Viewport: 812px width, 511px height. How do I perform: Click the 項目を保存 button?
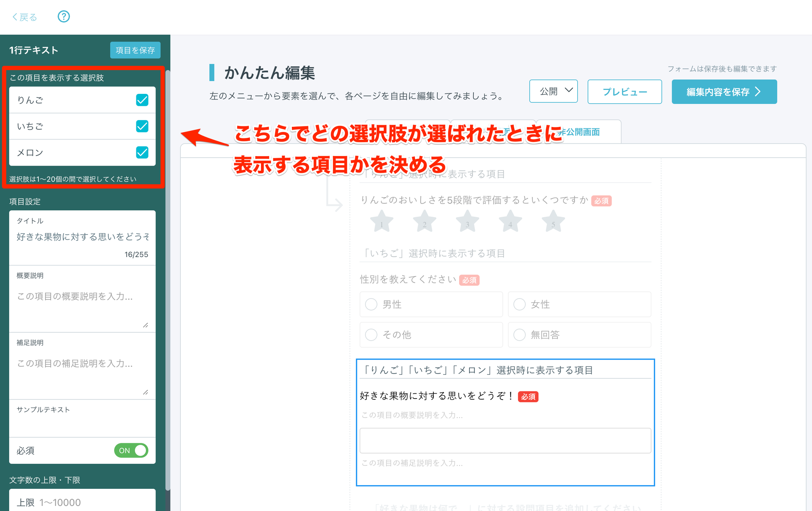coord(135,50)
